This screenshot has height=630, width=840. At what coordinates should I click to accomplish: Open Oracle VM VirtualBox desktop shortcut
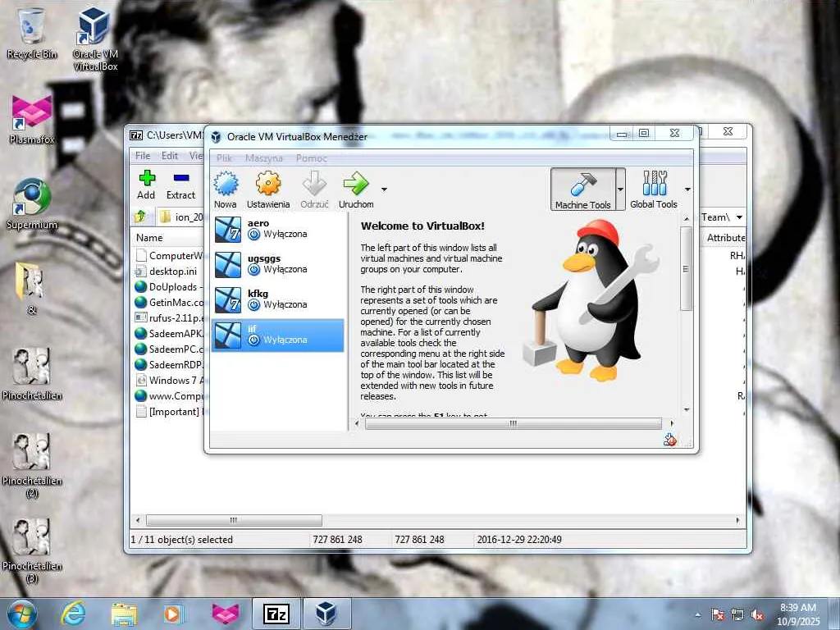(x=95, y=39)
